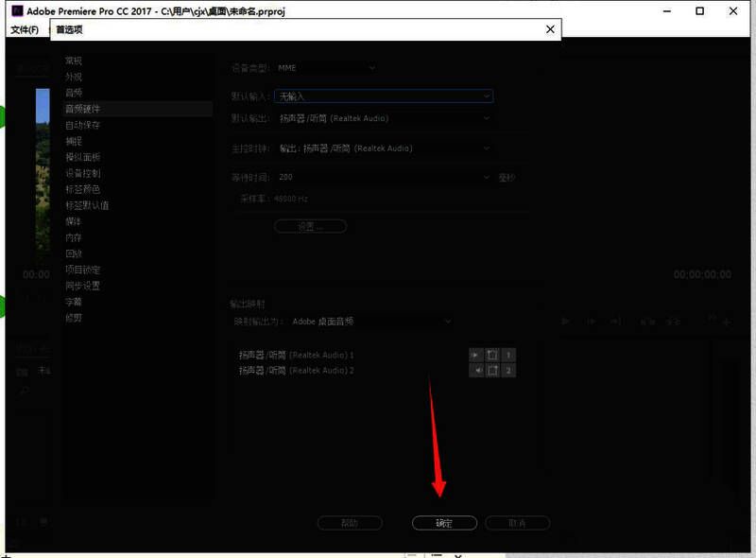Click channel number 2 icon in output mapping
Image resolution: width=756 pixels, height=558 pixels.
point(508,371)
